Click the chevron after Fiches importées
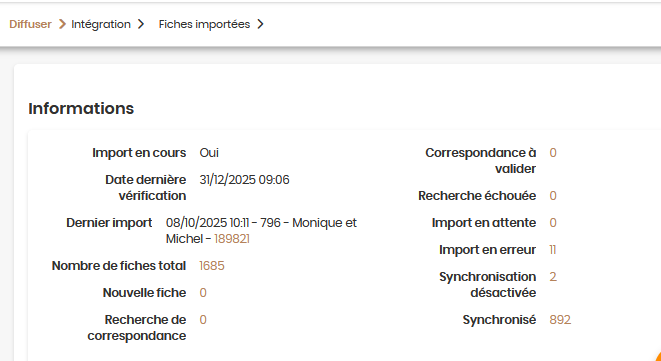The width and height of the screenshot is (661, 361). click(261, 24)
